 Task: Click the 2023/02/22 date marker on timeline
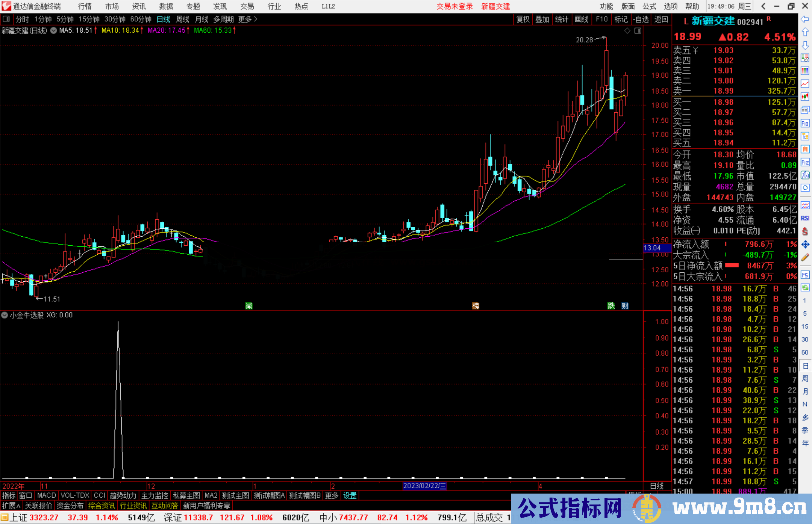424,486
